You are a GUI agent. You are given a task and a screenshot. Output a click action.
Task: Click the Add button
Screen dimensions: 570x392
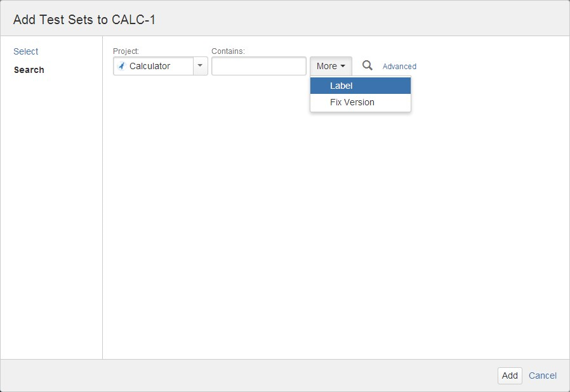510,376
